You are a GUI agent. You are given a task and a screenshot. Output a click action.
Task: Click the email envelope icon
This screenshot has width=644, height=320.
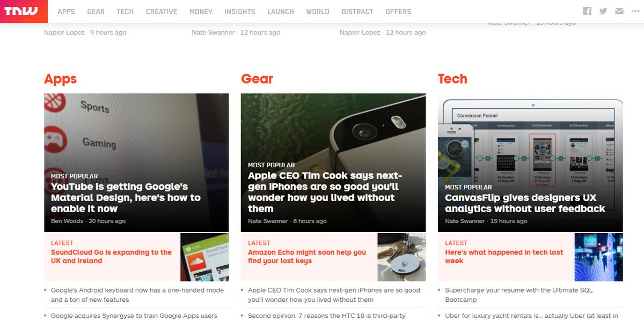point(619,11)
